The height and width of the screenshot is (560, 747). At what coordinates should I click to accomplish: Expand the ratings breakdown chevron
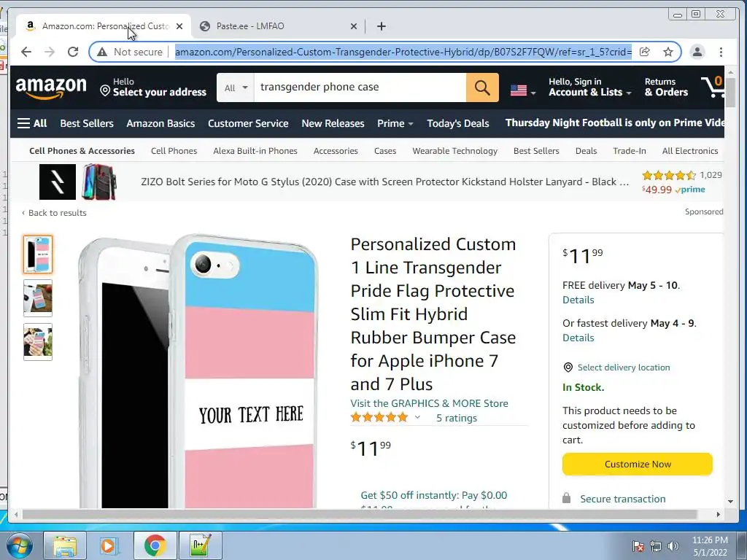[x=417, y=417]
